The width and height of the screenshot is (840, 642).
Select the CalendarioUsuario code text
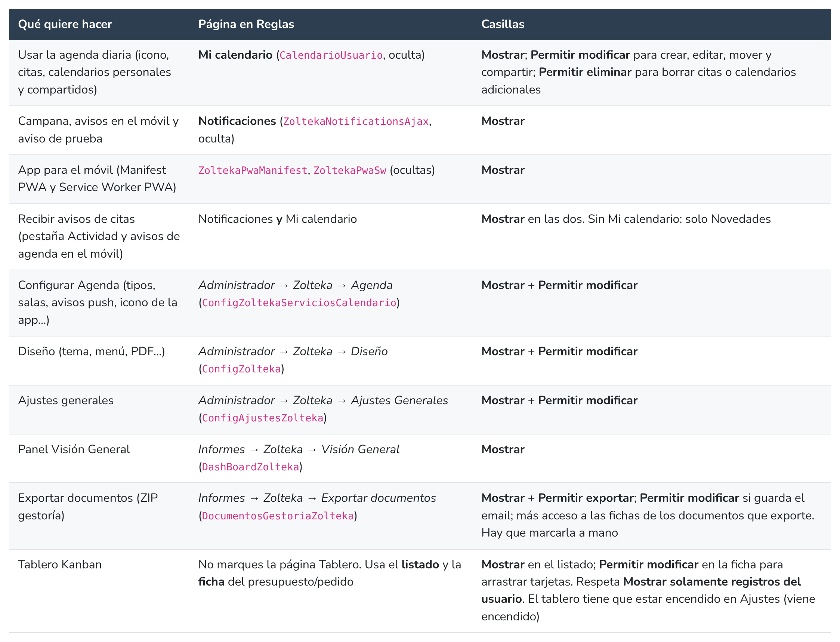(x=331, y=55)
